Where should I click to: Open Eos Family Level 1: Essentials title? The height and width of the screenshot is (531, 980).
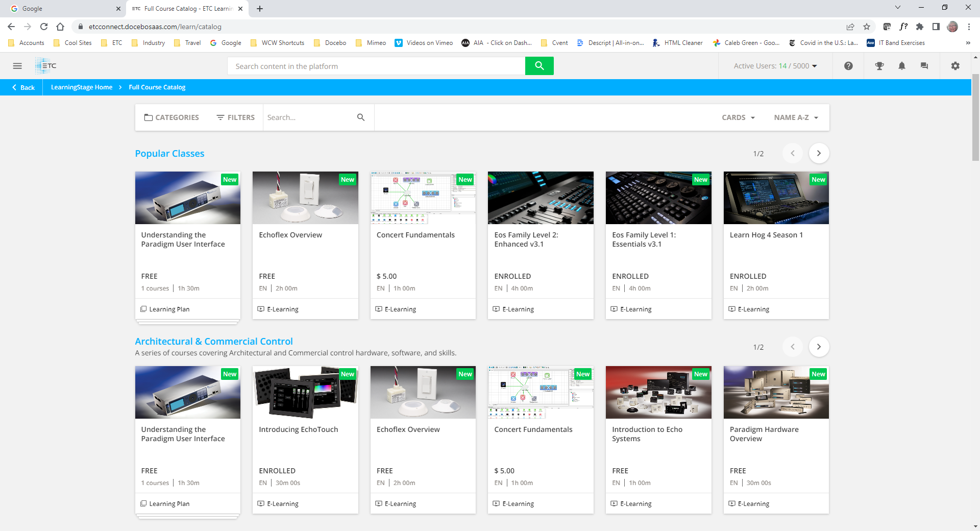[644, 239]
